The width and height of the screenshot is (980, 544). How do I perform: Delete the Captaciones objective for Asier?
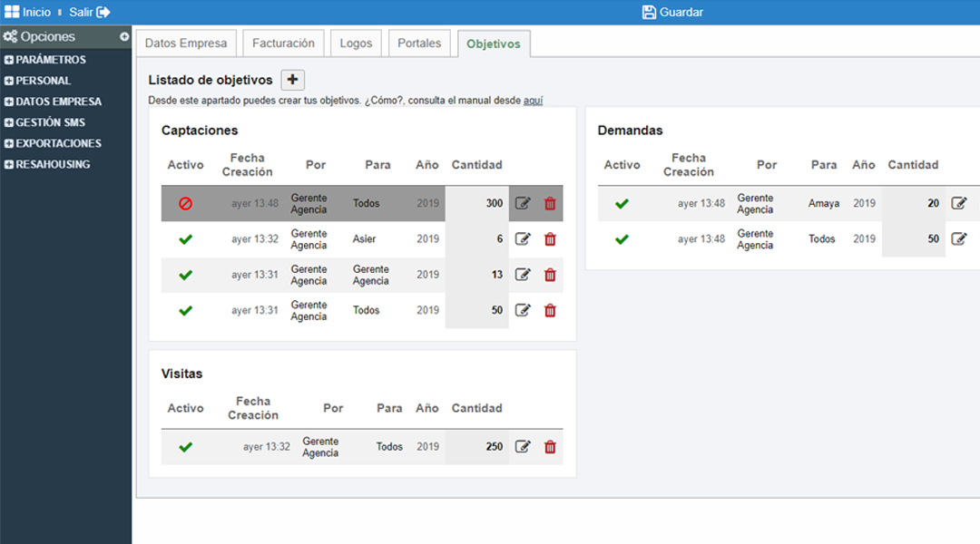(550, 239)
